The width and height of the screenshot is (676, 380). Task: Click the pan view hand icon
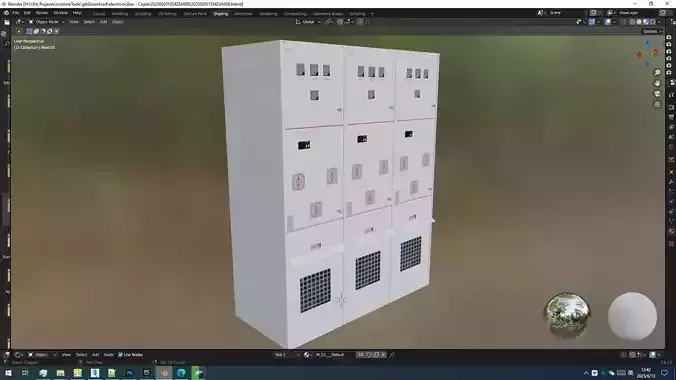[x=657, y=83]
